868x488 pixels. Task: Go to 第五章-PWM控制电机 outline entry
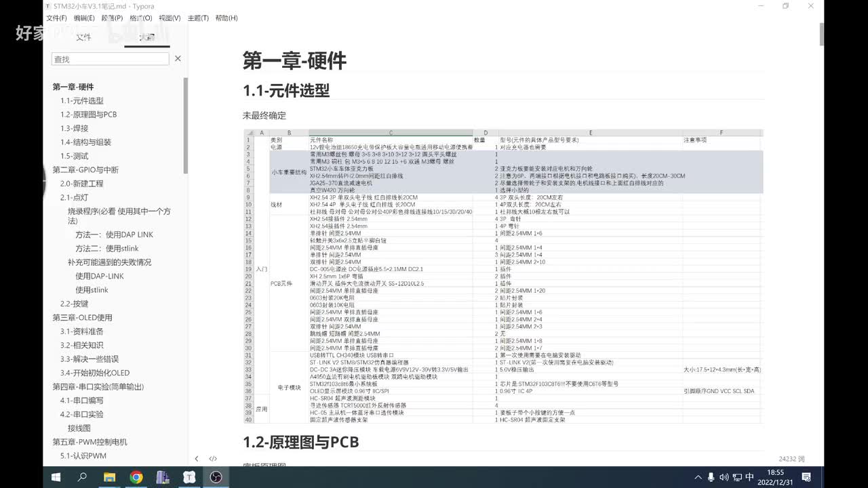90,442
